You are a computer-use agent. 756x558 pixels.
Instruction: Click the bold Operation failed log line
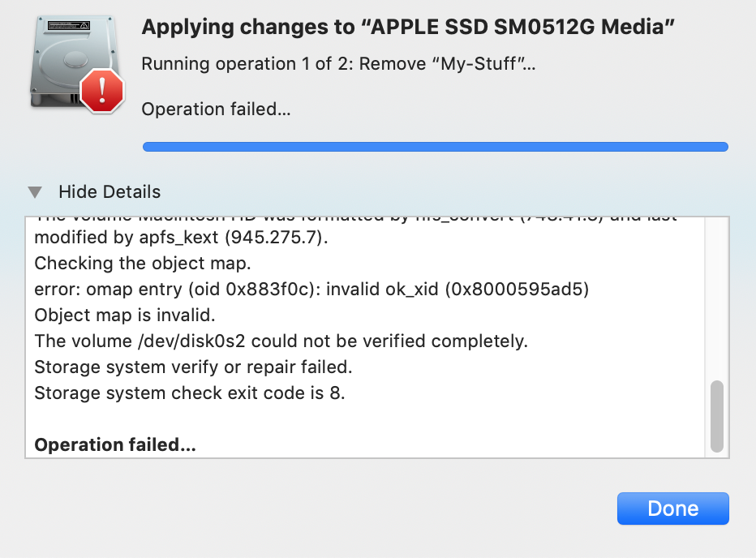[115, 444]
